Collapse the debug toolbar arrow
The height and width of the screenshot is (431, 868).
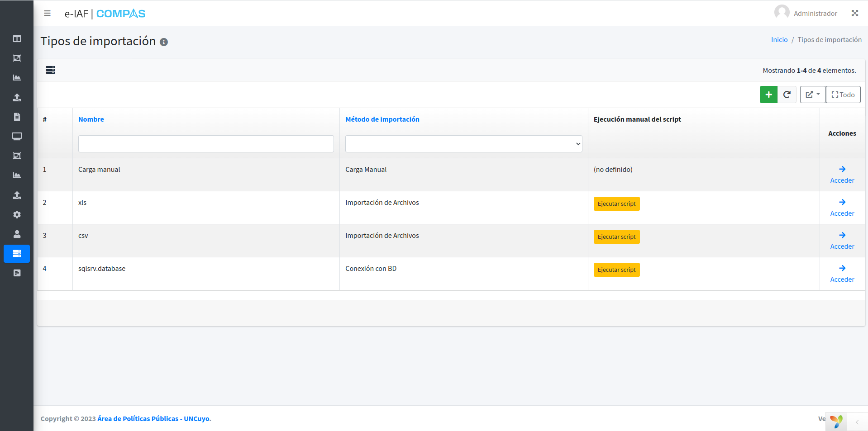(857, 422)
